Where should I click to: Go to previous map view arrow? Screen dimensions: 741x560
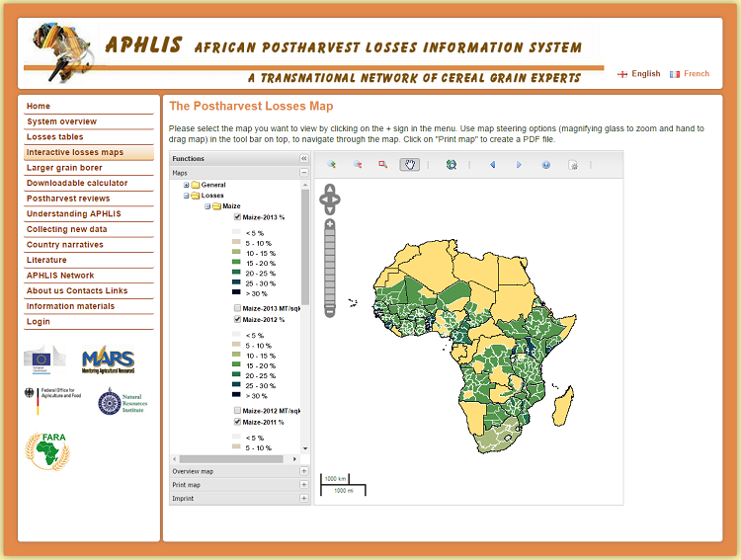[492, 165]
